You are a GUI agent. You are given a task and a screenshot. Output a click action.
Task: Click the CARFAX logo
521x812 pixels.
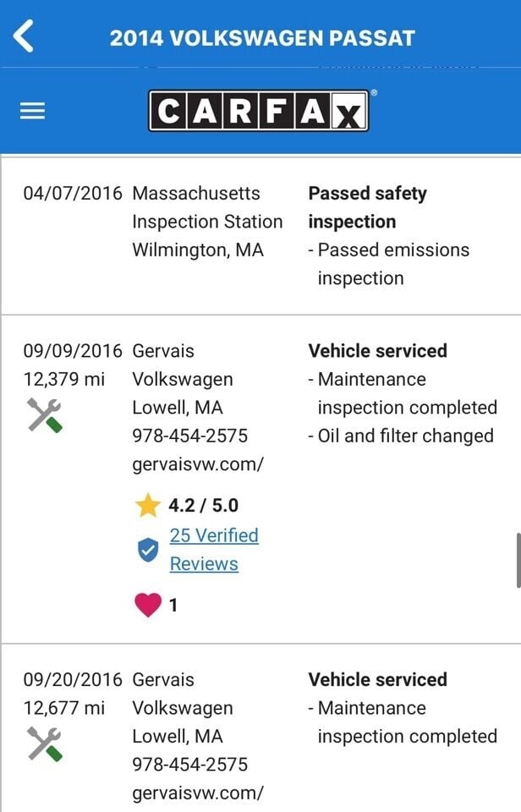pos(259,111)
